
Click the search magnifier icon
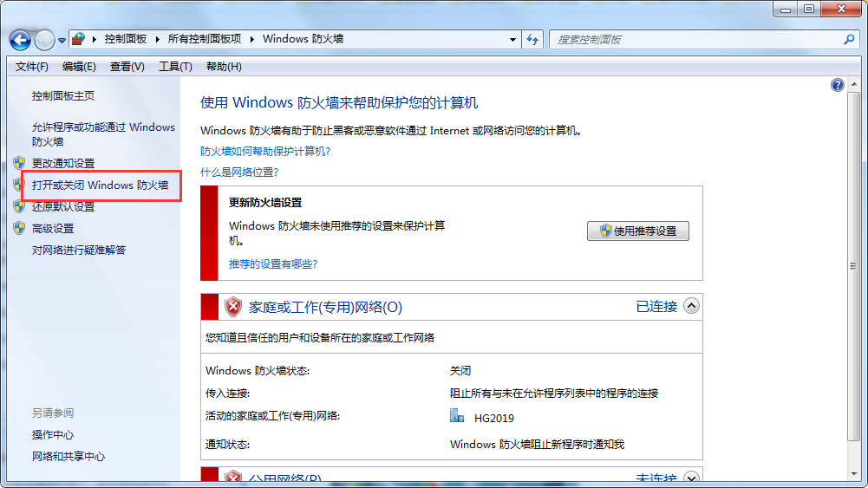(849, 39)
